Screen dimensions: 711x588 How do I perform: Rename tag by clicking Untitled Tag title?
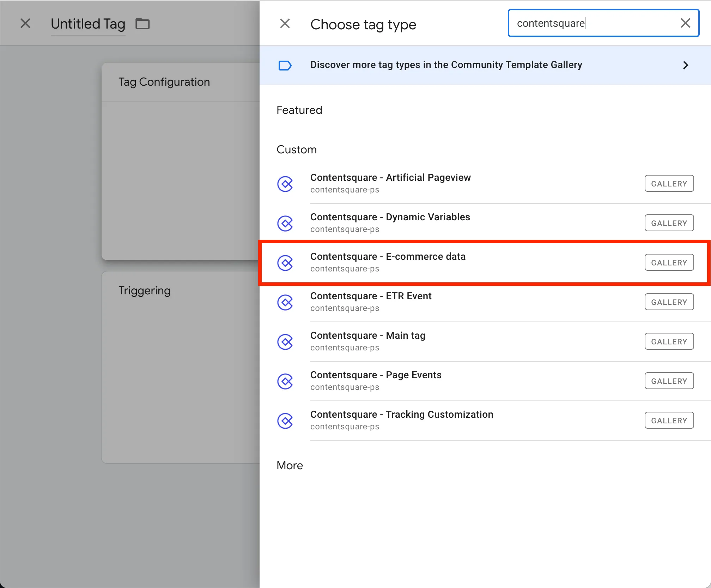tap(88, 24)
